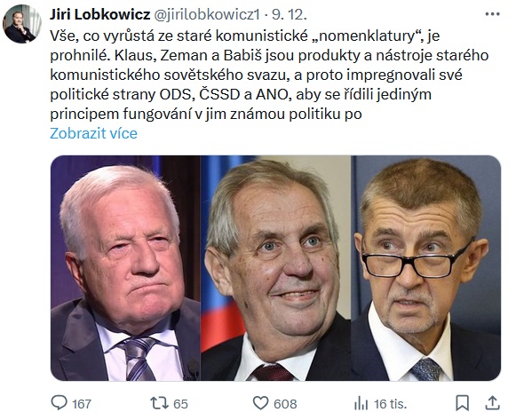This screenshot has height=420, width=516.
Task: Share the tweet with the upload arrow icon
Action: pyautogui.click(x=493, y=403)
